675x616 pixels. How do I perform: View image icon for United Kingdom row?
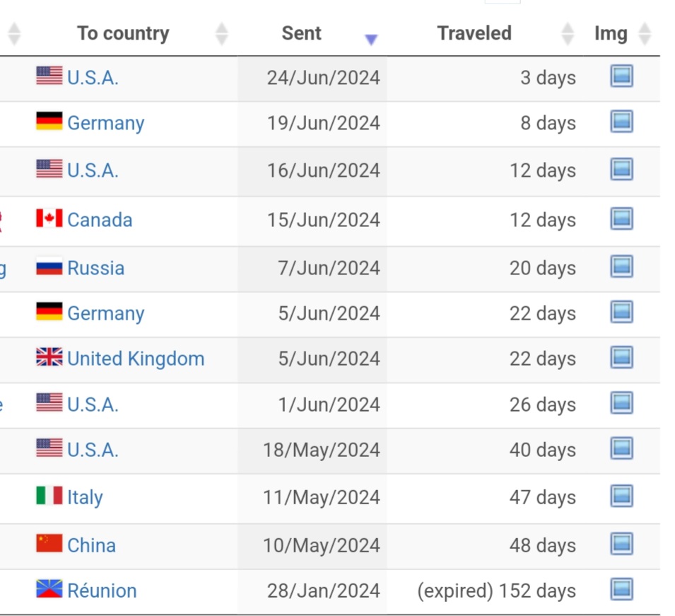621,357
